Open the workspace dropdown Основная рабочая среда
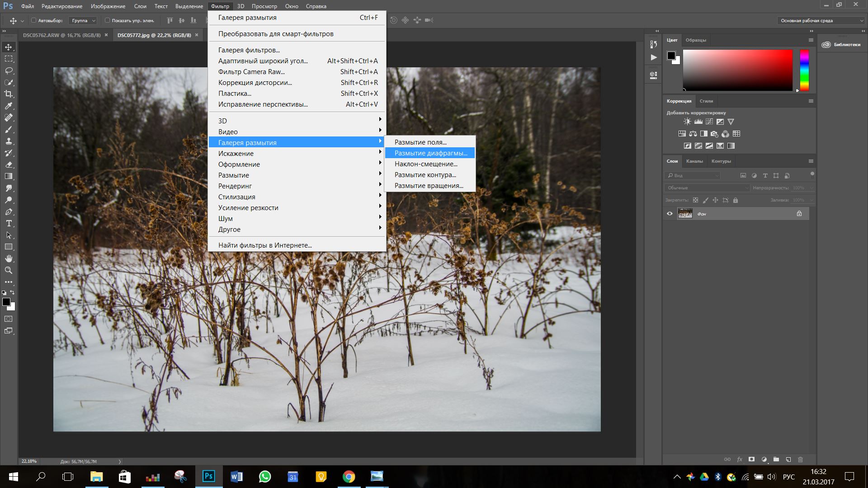The image size is (868, 488). pyautogui.click(x=821, y=20)
